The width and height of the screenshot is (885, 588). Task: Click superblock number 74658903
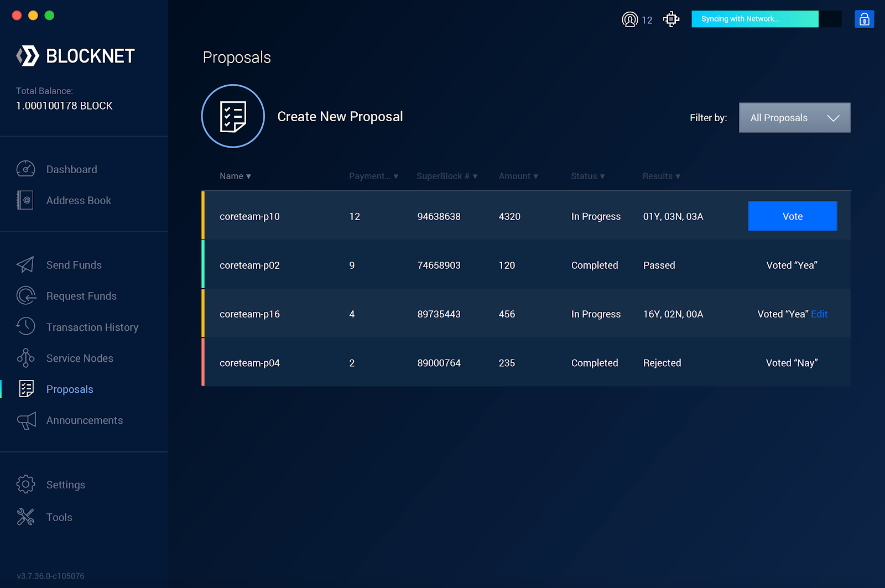[439, 266]
